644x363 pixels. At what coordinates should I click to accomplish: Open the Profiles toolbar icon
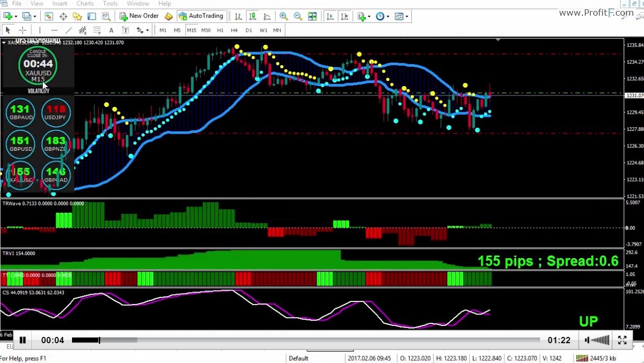(x=26, y=16)
